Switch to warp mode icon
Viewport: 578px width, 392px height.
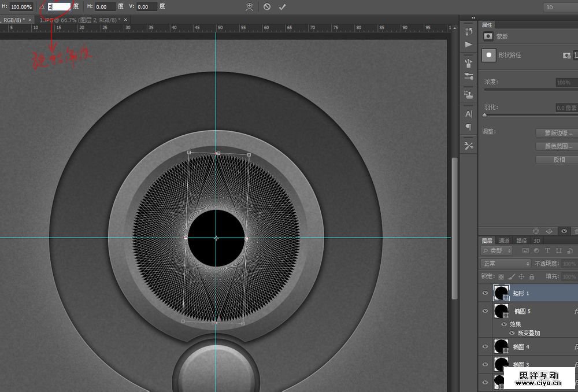[x=249, y=7]
